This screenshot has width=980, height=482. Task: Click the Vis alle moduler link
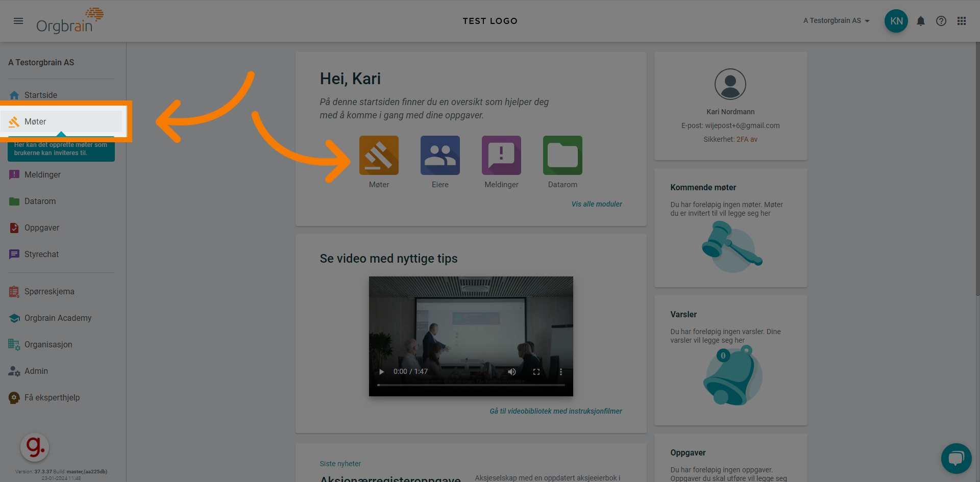point(597,204)
